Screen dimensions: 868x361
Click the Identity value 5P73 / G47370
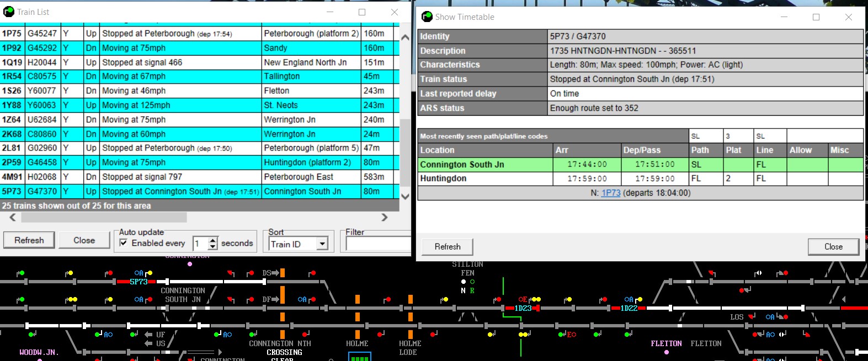pos(578,36)
